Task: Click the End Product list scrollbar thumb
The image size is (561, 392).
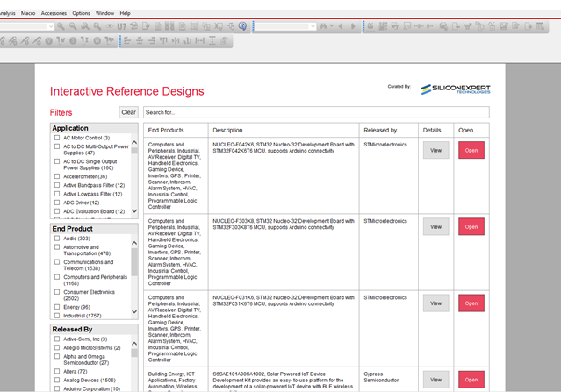Action: click(134, 262)
